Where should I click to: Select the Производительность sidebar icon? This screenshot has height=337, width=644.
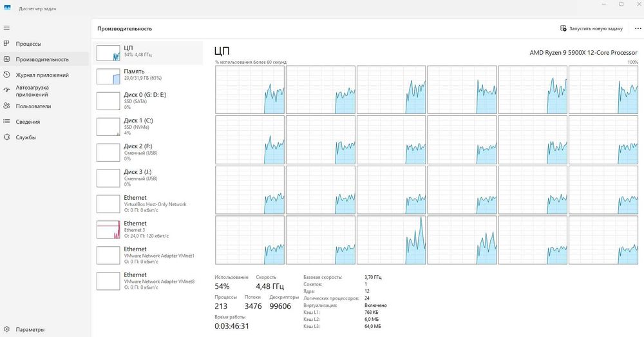click(x=6, y=59)
